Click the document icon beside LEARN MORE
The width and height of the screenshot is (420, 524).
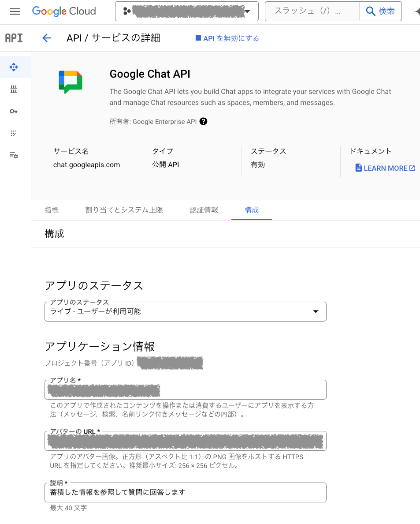(x=359, y=168)
